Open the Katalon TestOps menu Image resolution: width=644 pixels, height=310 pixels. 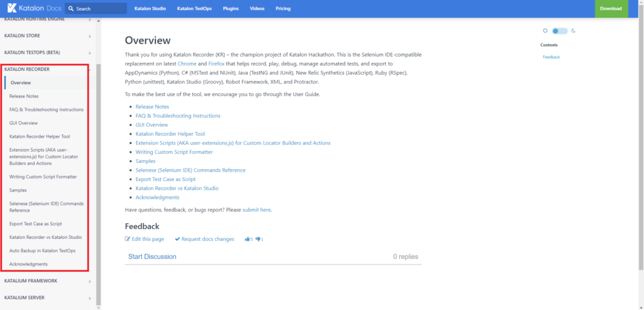194,9
